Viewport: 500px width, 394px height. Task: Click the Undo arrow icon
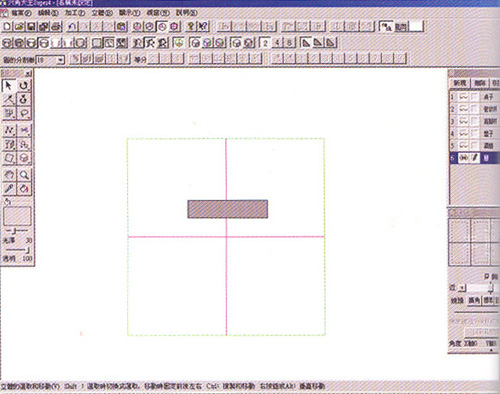(73, 26)
